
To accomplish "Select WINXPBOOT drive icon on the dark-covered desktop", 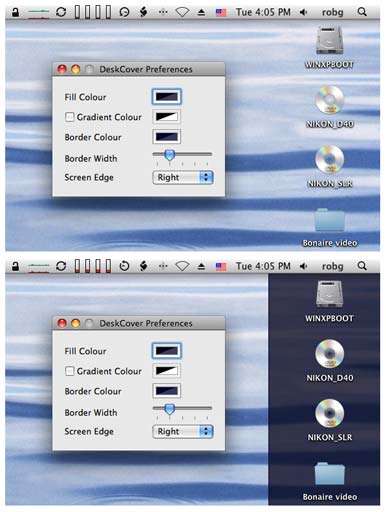I will point(329,295).
